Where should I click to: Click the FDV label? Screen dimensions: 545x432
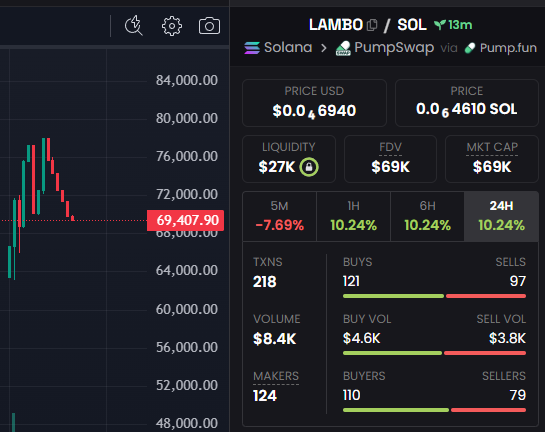tap(390, 147)
